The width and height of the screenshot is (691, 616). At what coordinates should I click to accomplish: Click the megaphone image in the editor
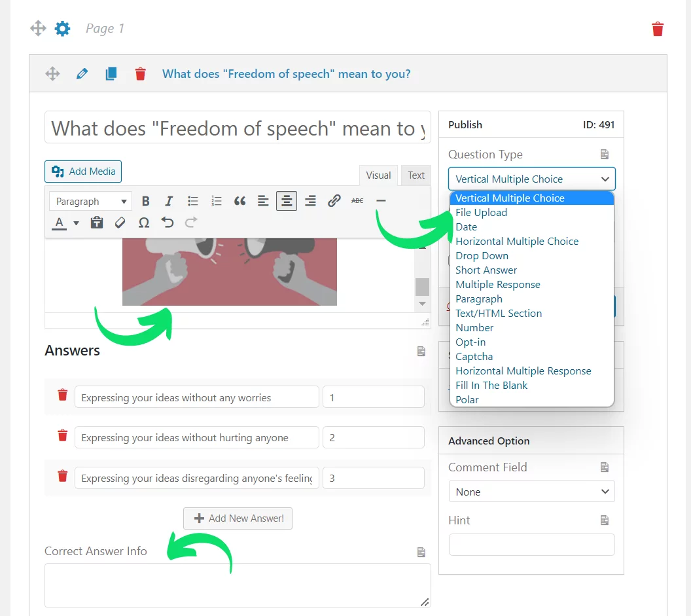[x=230, y=272]
